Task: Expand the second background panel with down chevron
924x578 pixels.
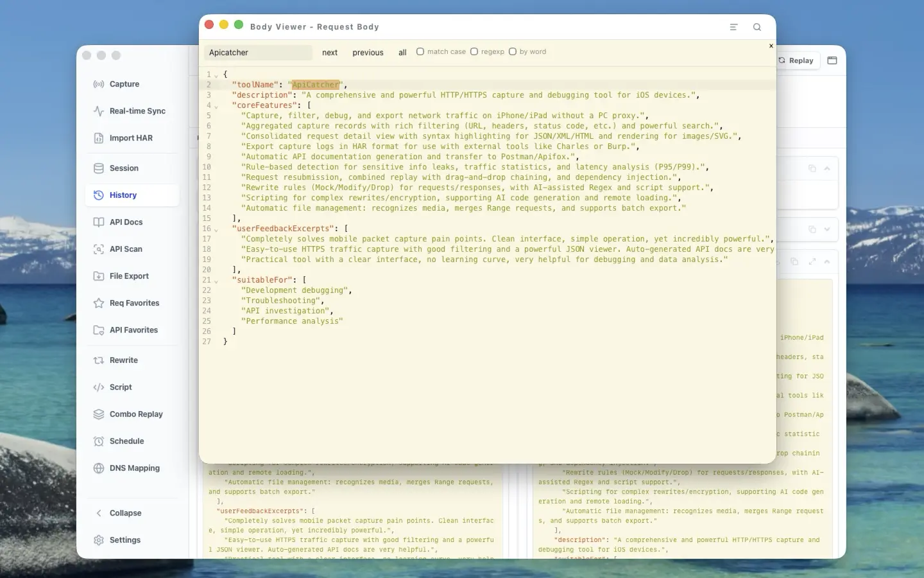Action: click(827, 229)
